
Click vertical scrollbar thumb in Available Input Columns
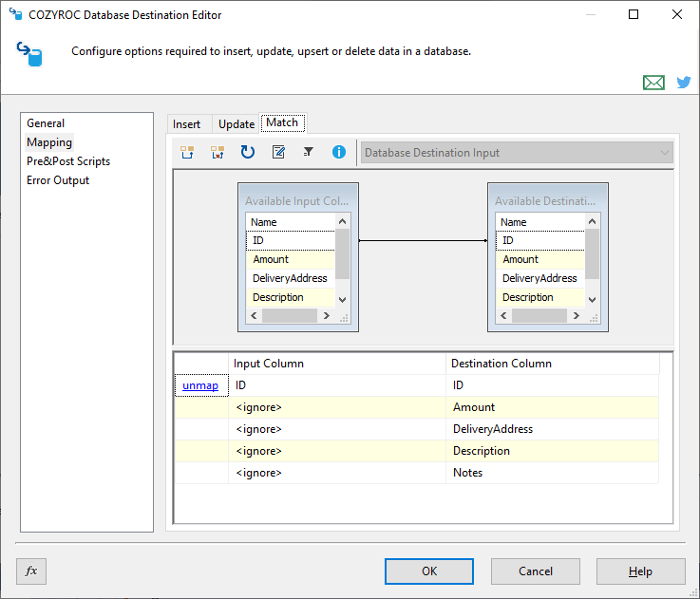343,253
